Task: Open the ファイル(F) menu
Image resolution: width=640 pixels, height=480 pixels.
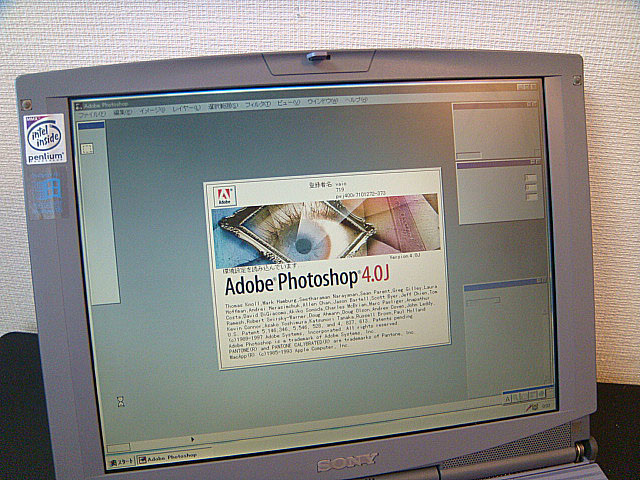Action: (91, 115)
